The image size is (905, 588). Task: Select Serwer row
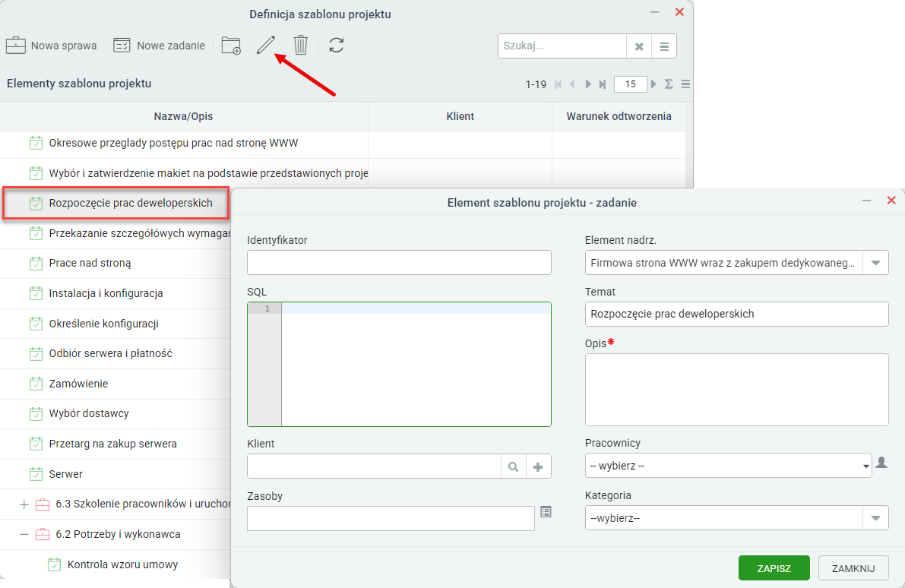coord(115,474)
